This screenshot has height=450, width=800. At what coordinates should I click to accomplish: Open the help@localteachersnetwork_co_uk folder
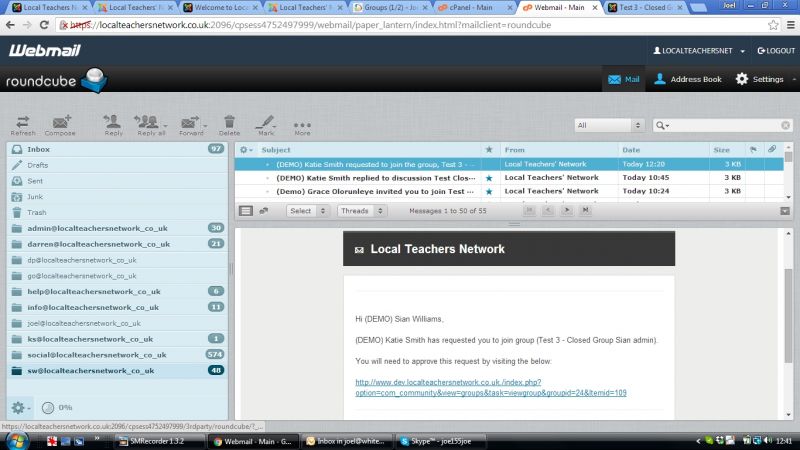tap(117, 291)
